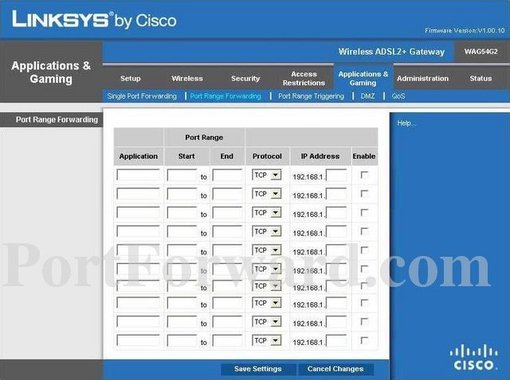Open the Port Range Triggering subtab
Screen dimensions: 510x380
(x=311, y=96)
